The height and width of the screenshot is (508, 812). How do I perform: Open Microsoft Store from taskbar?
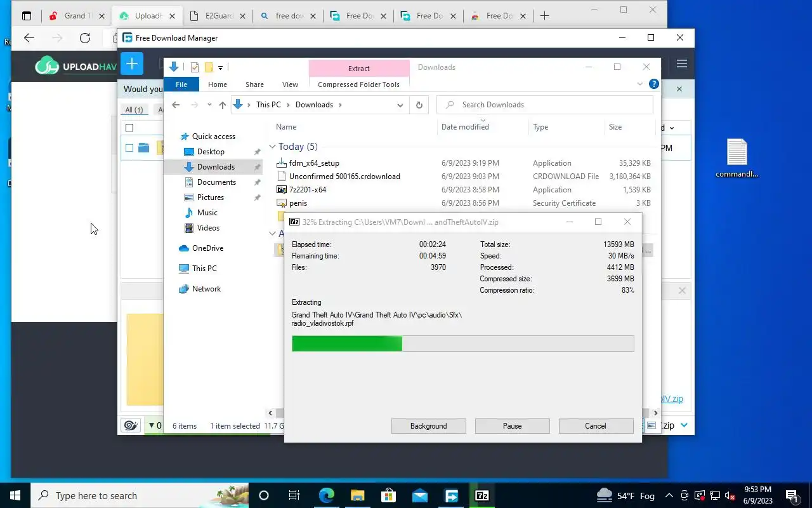pos(388,495)
